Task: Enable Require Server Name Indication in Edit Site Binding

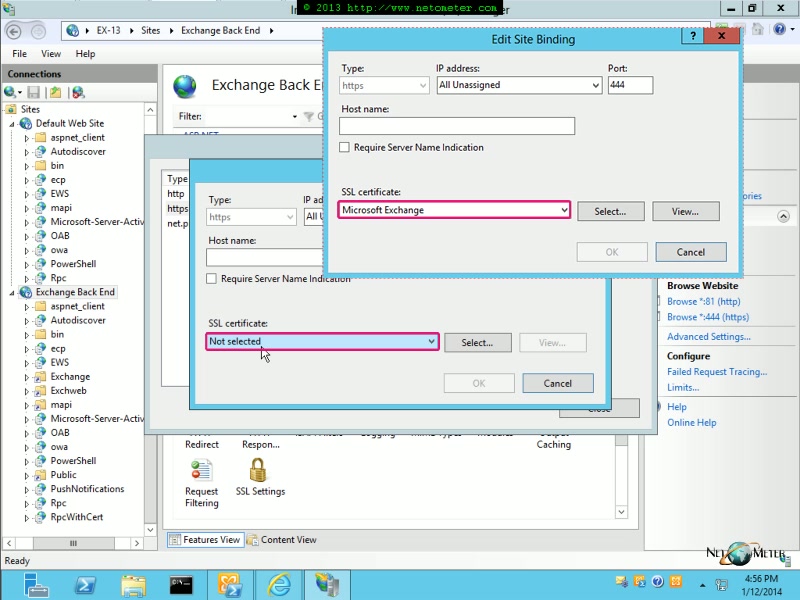Action: (x=344, y=146)
